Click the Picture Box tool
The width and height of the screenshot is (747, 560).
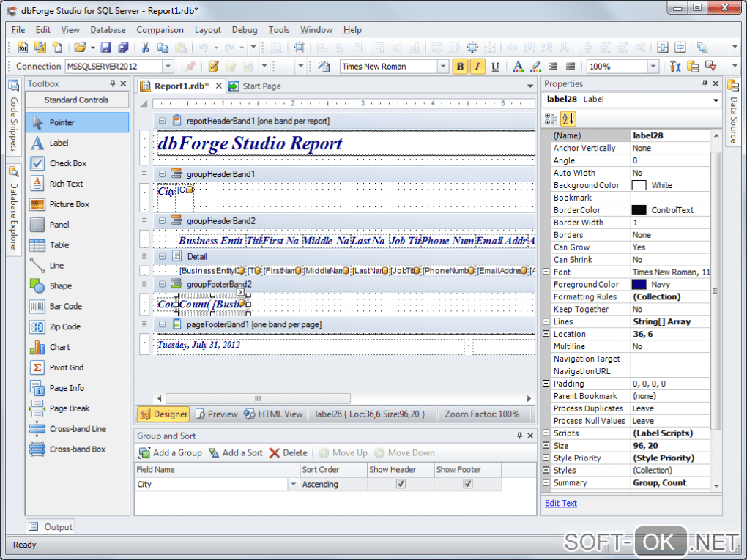[x=69, y=204]
